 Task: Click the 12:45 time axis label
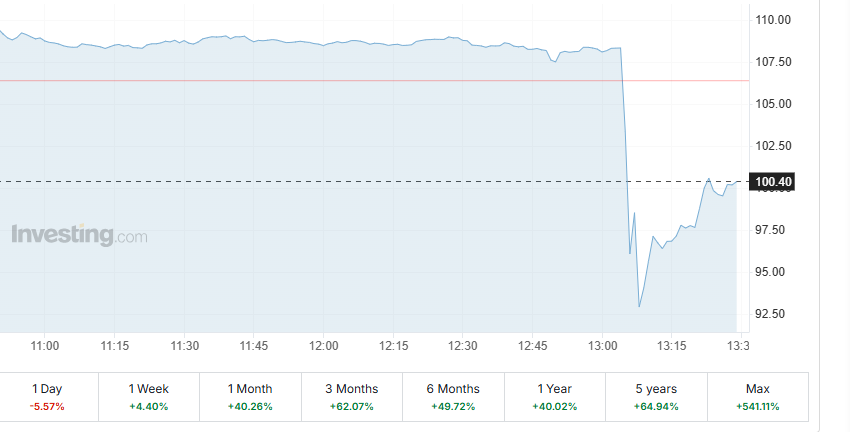click(533, 346)
